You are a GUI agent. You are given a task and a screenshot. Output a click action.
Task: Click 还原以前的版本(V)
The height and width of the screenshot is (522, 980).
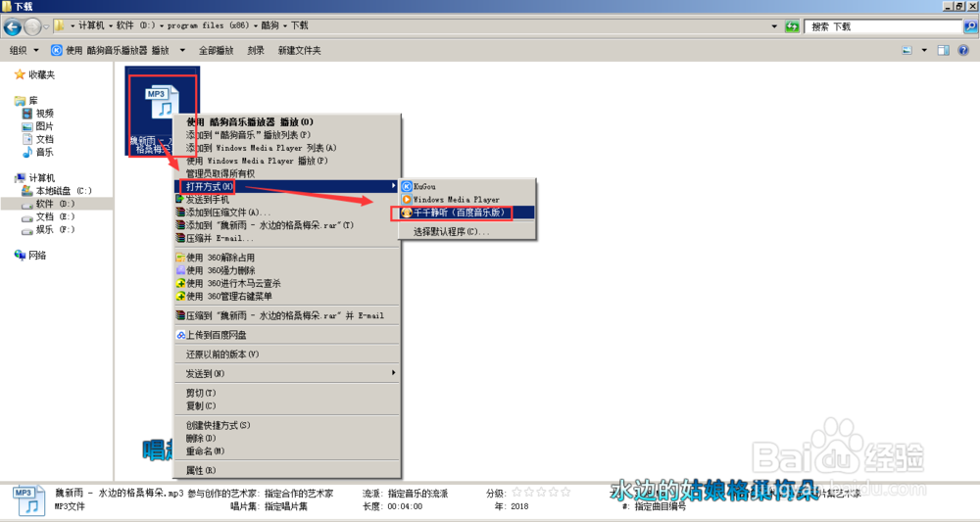click(287, 354)
